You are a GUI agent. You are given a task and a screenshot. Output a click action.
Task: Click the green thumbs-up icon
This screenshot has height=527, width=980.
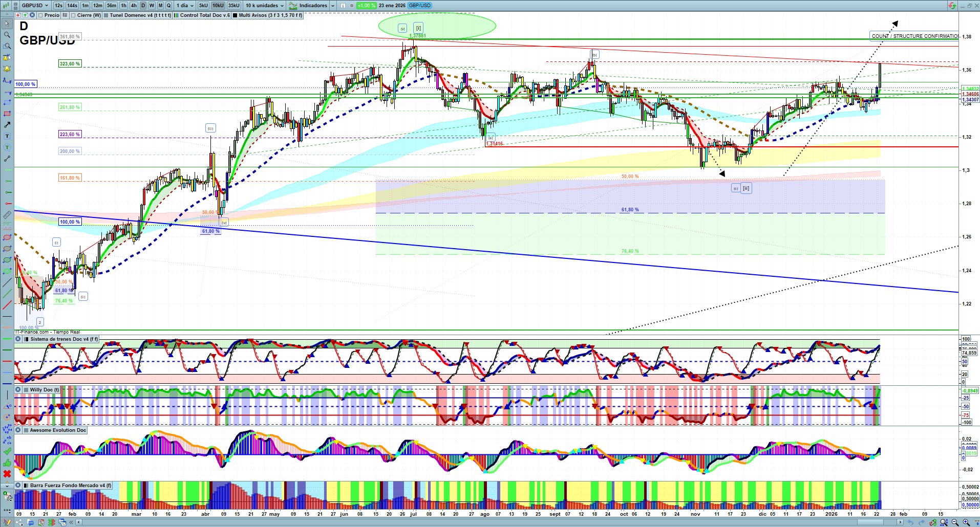point(7,463)
